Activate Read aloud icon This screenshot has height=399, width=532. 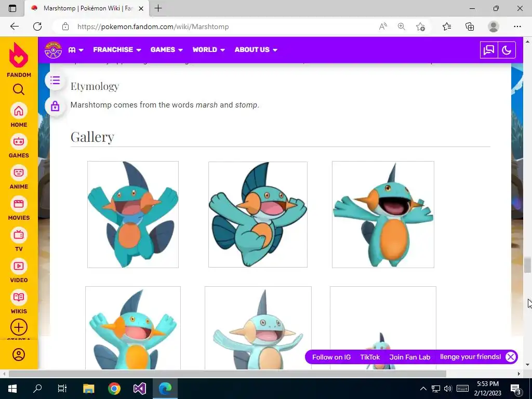383,26
